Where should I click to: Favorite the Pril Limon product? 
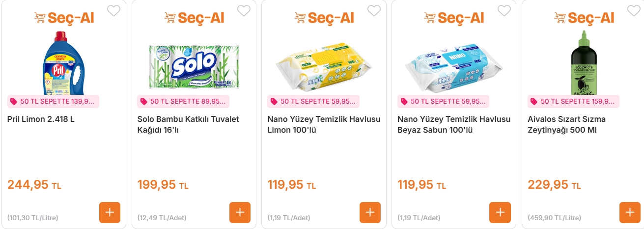(x=113, y=10)
